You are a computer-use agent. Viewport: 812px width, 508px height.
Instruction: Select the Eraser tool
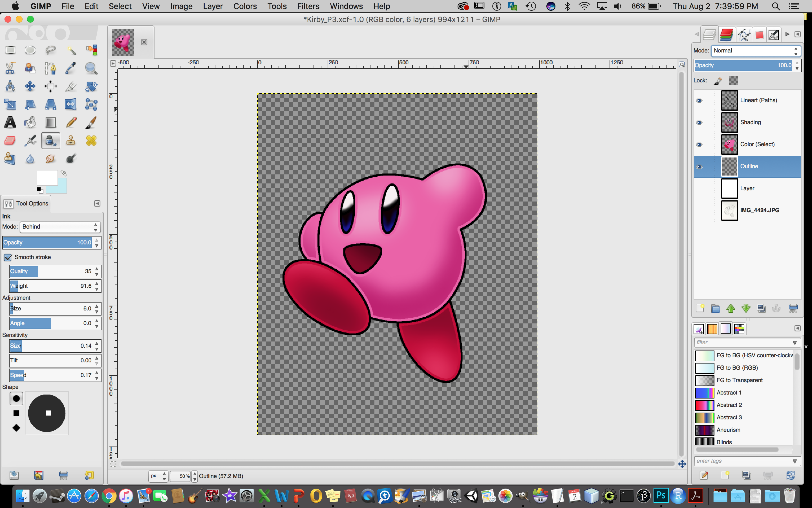point(10,141)
